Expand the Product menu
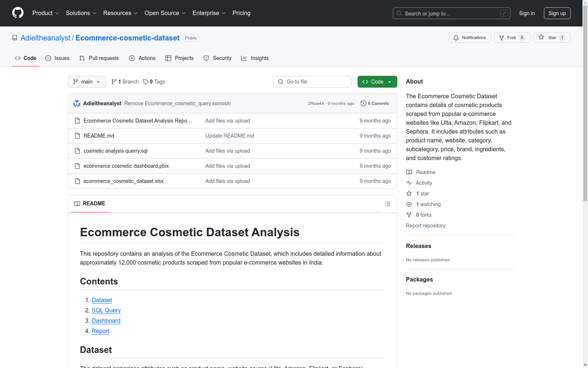The image size is (588, 368). [x=46, y=13]
